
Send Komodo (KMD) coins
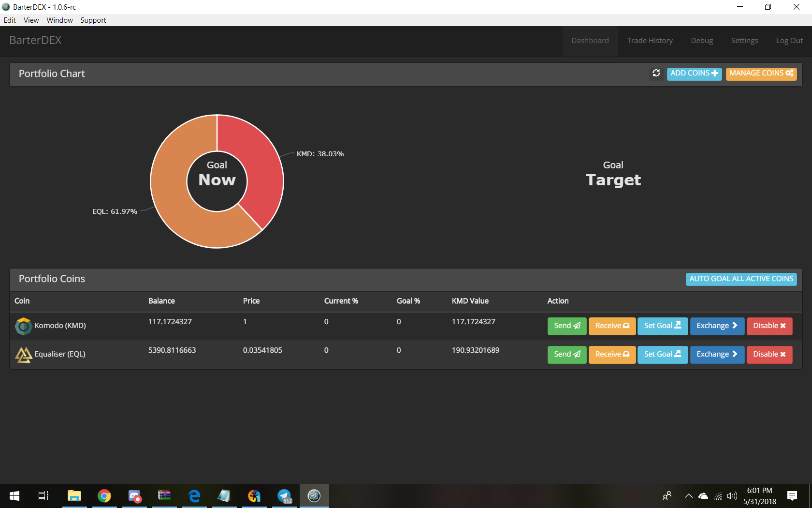(x=567, y=326)
